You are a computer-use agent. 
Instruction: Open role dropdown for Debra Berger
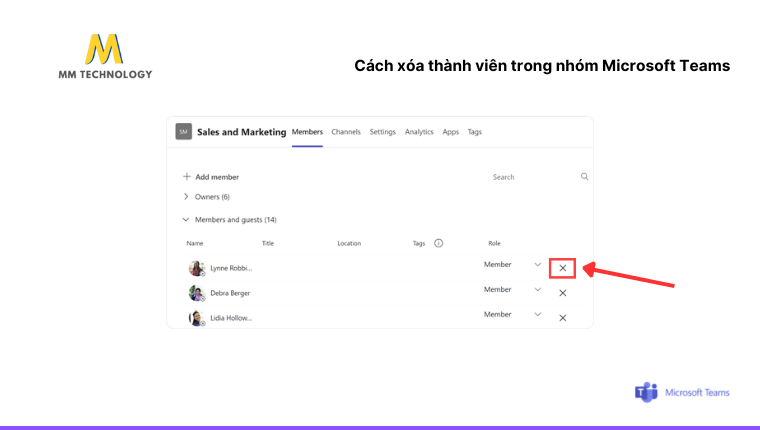[537, 289]
